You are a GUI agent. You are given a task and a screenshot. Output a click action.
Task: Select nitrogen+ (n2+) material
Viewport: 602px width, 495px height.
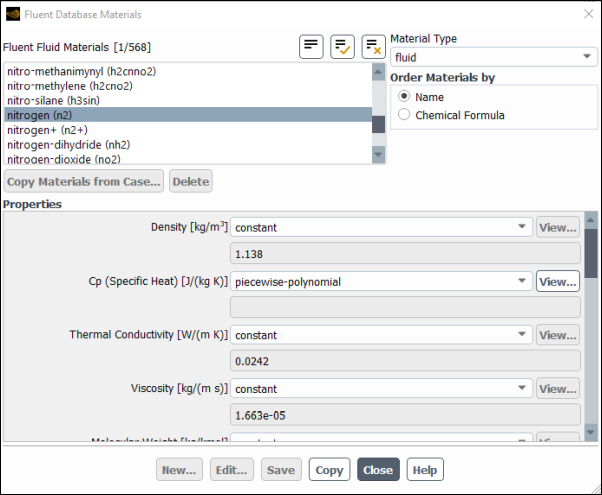(x=188, y=130)
